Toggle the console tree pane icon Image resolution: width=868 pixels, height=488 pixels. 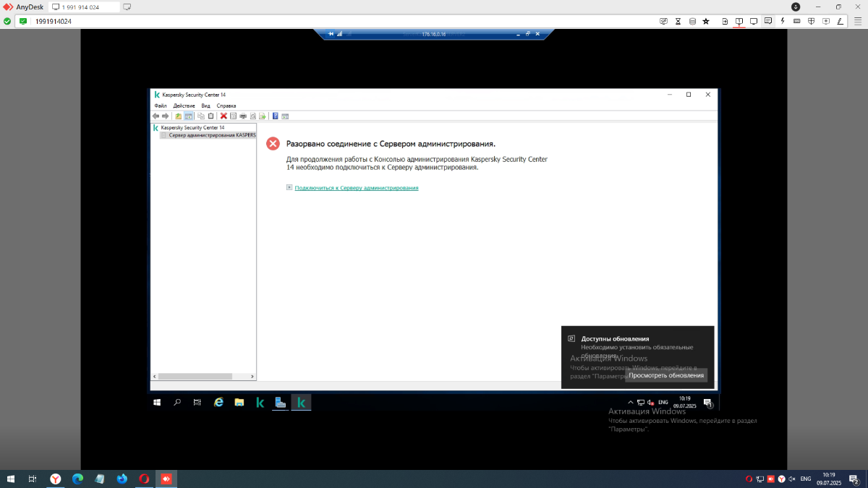(188, 116)
